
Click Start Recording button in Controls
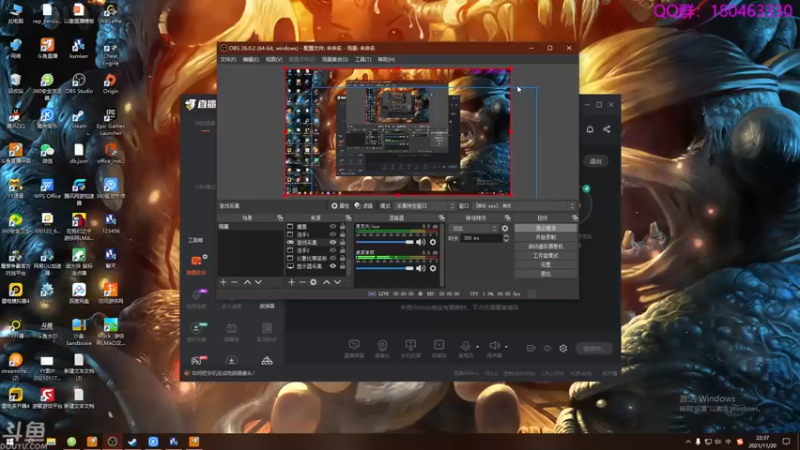point(545,238)
